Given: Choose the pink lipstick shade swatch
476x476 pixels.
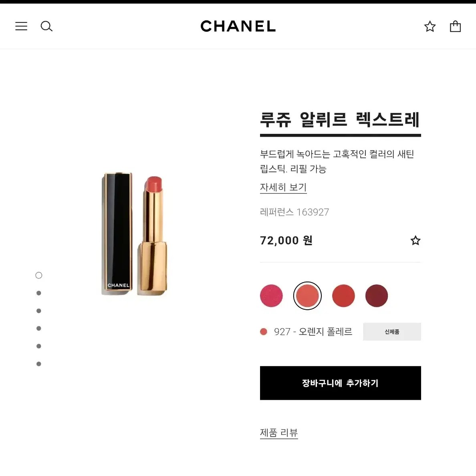Looking at the screenshot, I should 271,296.
